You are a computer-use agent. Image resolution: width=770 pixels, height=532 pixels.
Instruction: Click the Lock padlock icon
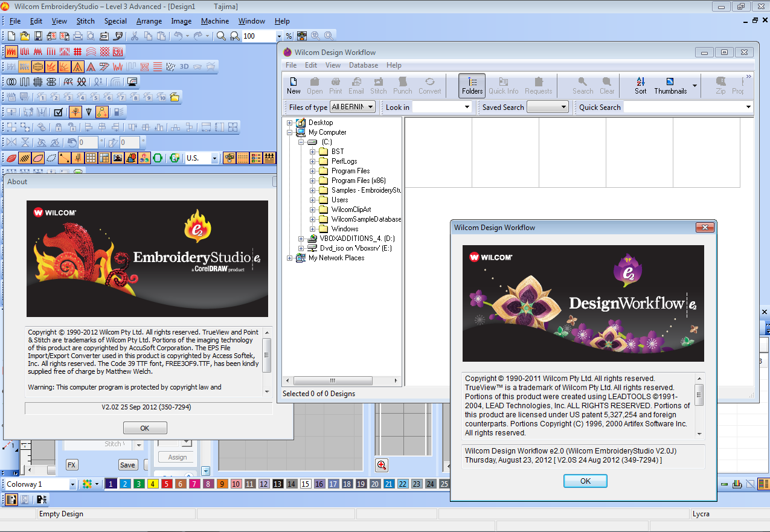(x=59, y=127)
